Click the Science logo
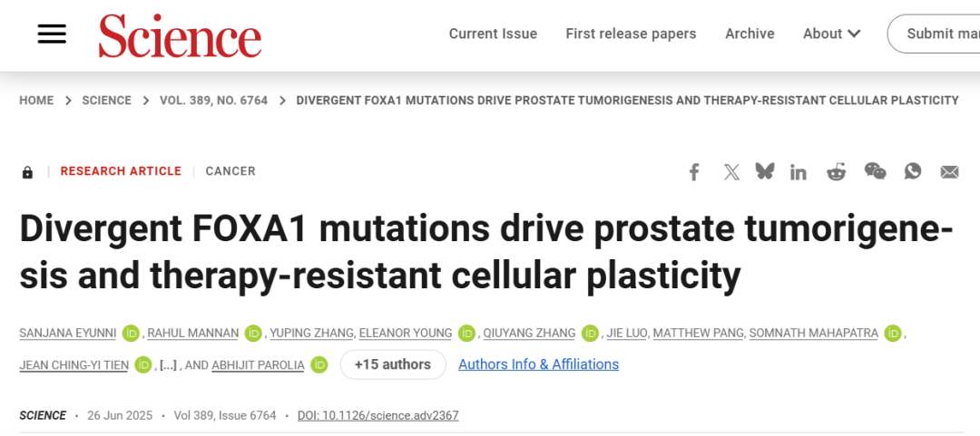The image size is (980, 436). (180, 35)
